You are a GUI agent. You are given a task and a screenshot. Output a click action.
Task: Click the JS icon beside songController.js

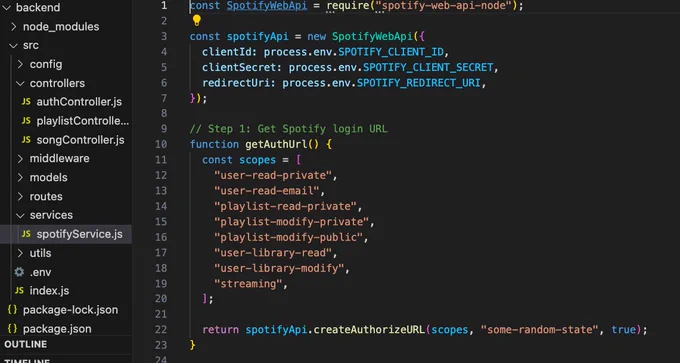26,140
